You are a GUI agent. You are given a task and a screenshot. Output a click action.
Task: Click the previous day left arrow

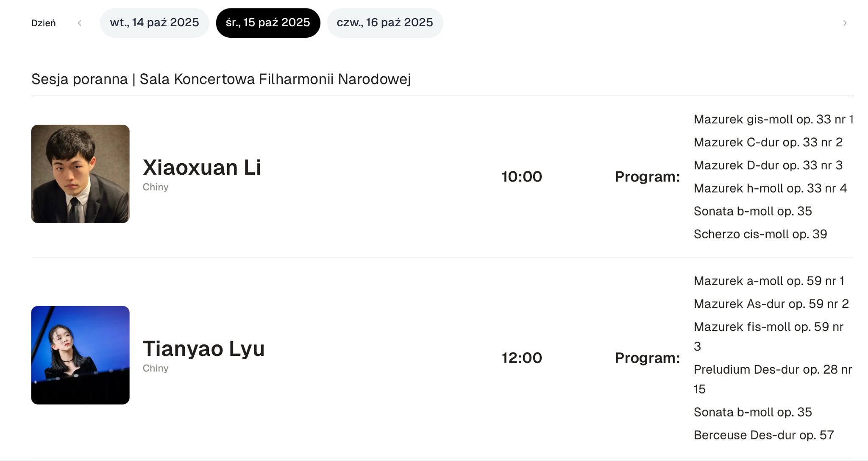tap(80, 23)
